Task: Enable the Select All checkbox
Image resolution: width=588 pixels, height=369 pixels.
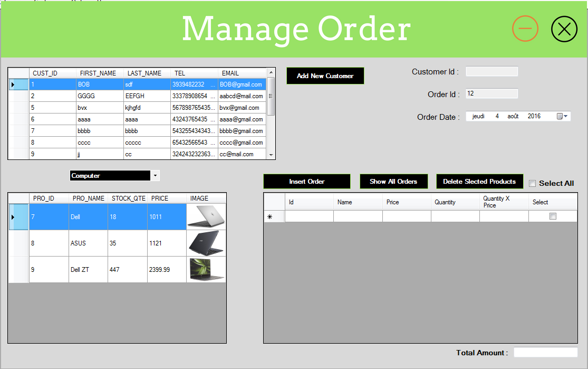Action: (532, 183)
